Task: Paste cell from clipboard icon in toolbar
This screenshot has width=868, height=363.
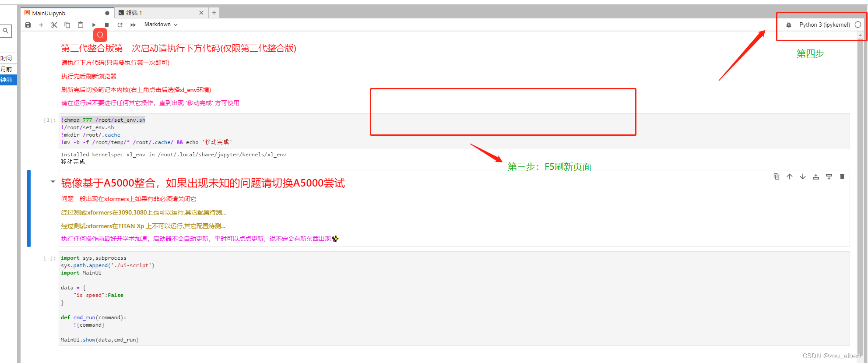Action: (81, 25)
